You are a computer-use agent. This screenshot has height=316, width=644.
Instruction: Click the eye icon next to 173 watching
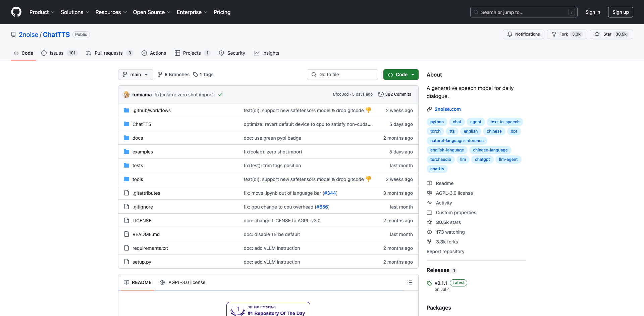[x=429, y=232]
